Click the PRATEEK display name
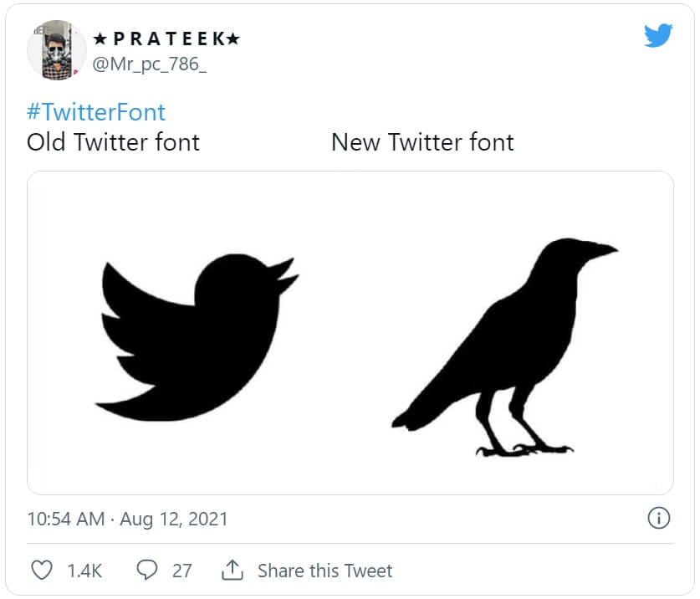The width and height of the screenshot is (700, 599). tap(167, 38)
